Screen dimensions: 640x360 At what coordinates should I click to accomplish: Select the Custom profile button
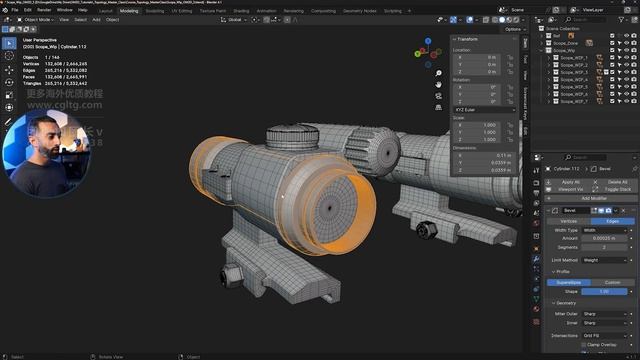coord(613,282)
